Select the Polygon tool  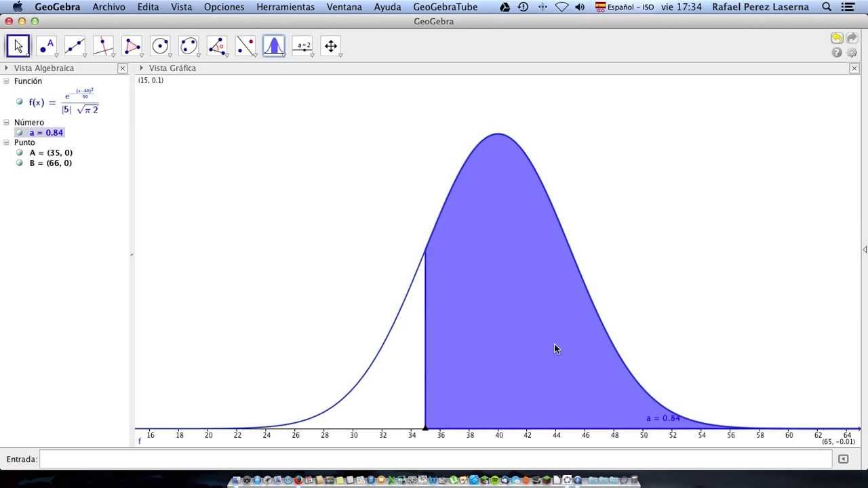[x=132, y=46]
